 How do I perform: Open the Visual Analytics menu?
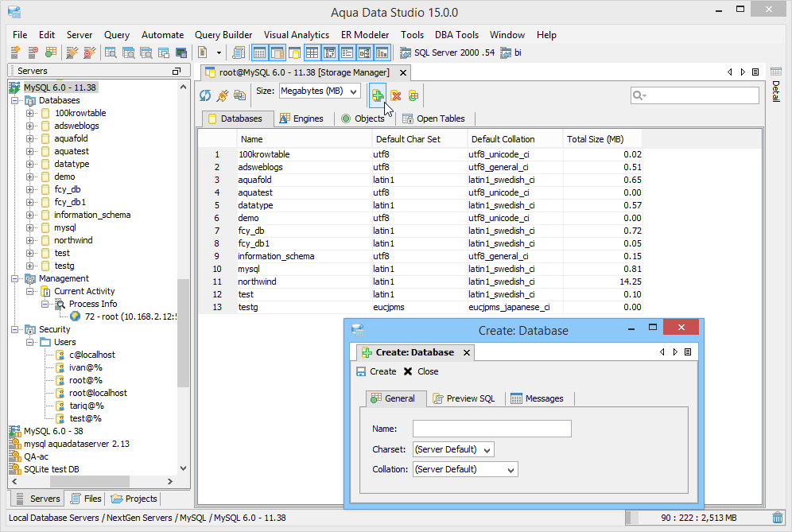pyautogui.click(x=297, y=35)
